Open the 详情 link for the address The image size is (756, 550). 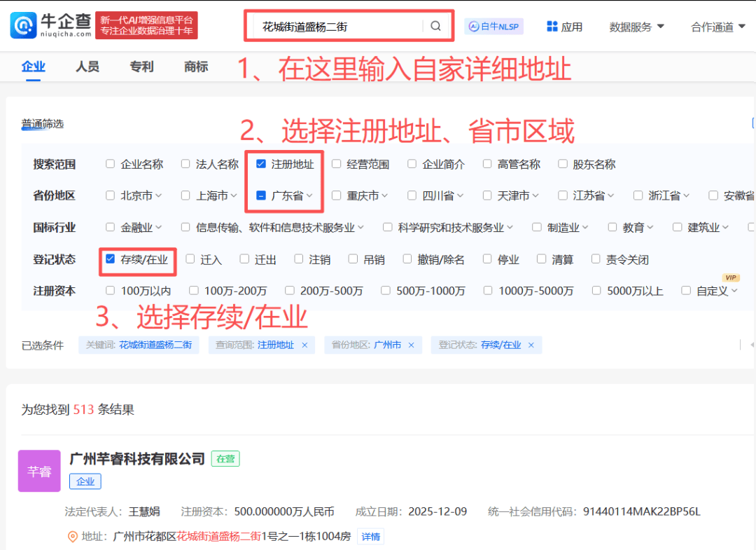370,537
